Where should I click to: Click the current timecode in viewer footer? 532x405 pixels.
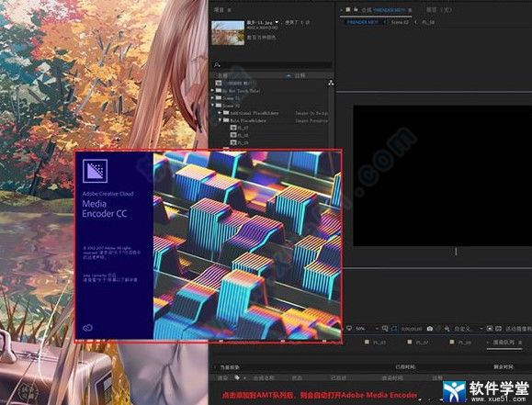(412, 329)
